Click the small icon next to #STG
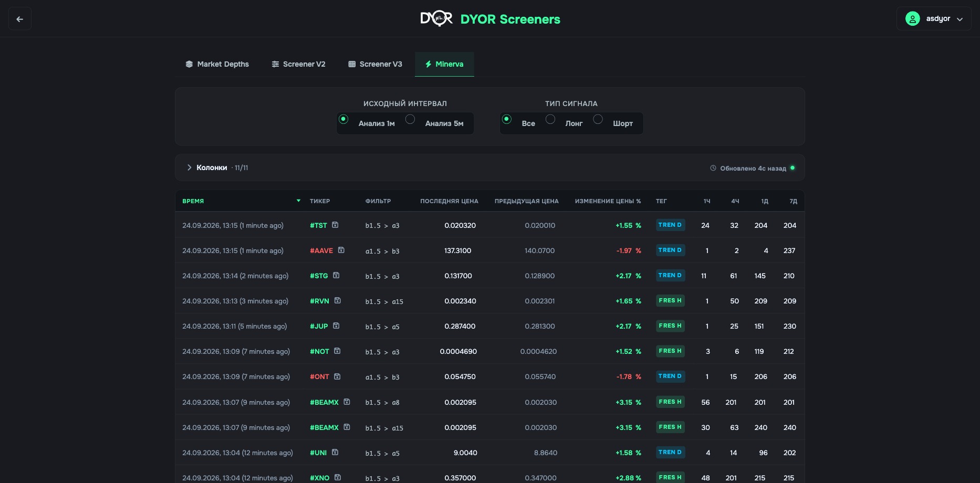This screenshot has height=483, width=980. click(x=336, y=275)
